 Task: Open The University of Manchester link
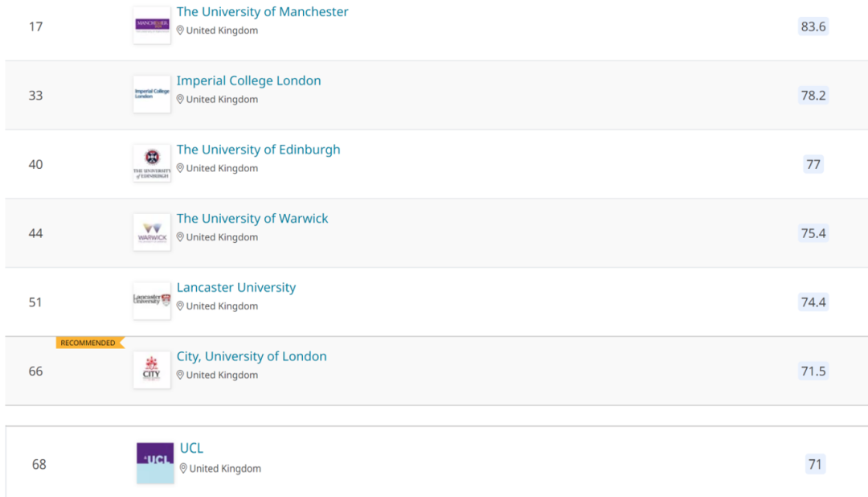pos(262,11)
